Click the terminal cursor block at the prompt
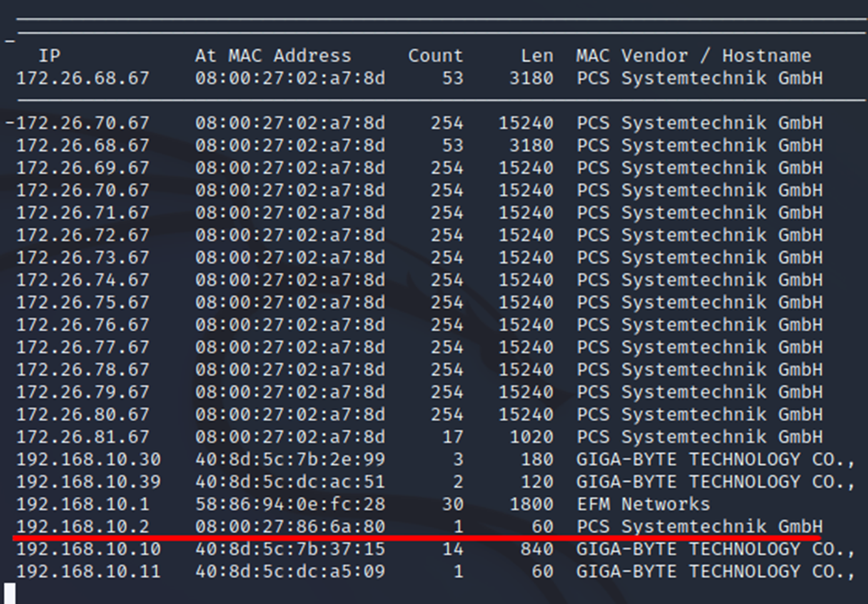This screenshot has height=604, width=868. tap(10, 593)
